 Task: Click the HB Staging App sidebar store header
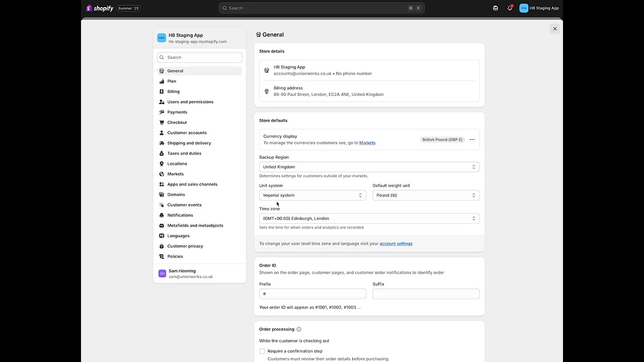coord(200,38)
